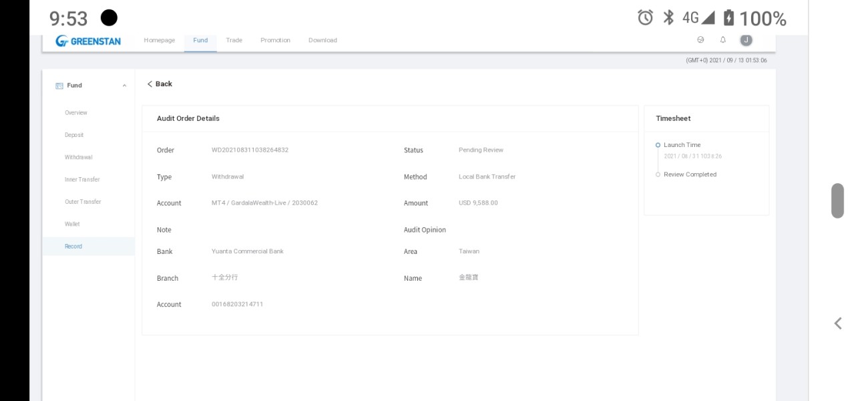Click the Fund sidebar section icon
This screenshot has width=868, height=401.
click(59, 86)
